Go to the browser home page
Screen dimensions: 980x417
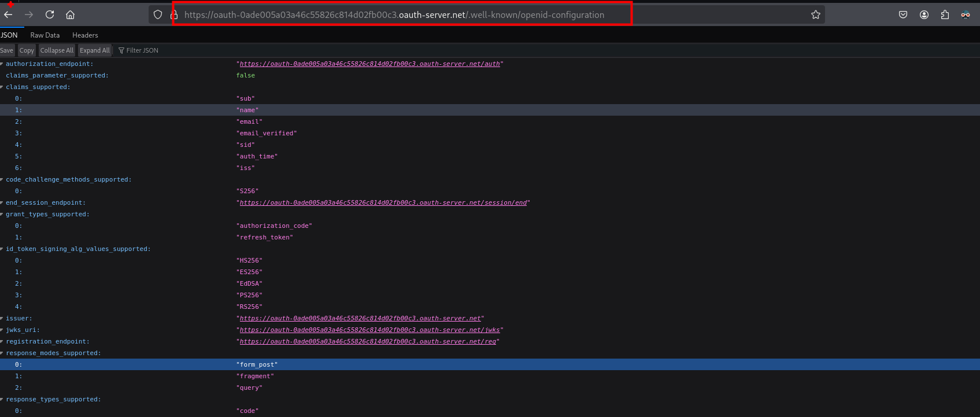click(70, 14)
